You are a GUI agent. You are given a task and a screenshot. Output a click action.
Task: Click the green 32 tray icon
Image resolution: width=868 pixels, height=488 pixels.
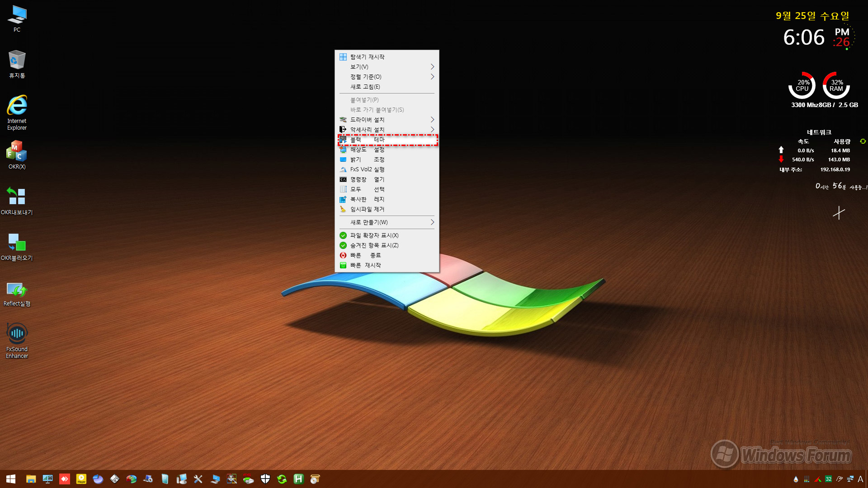pyautogui.click(x=829, y=479)
